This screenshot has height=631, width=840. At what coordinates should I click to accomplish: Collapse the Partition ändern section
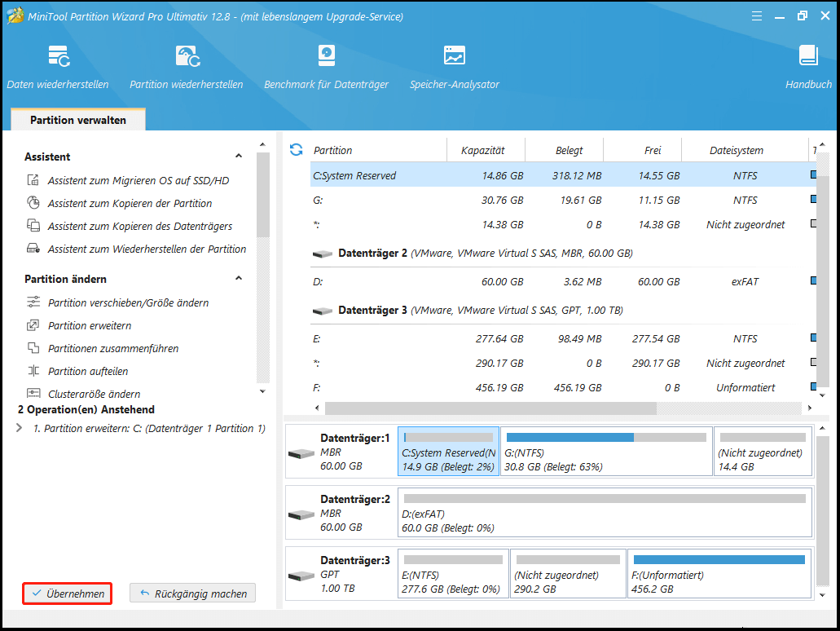click(239, 279)
